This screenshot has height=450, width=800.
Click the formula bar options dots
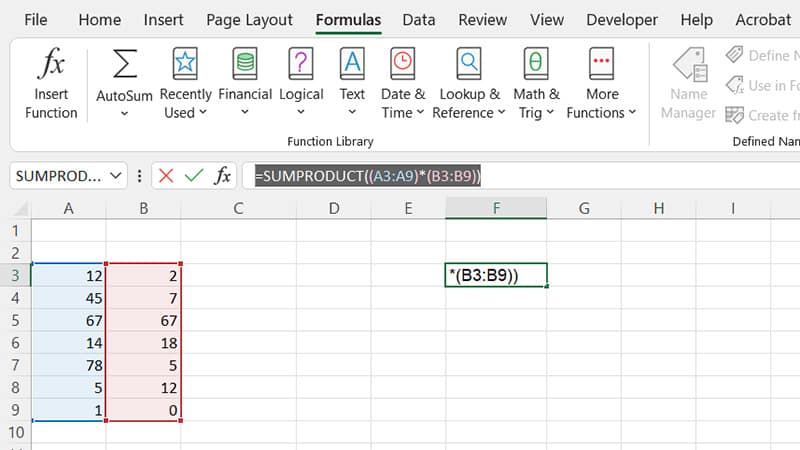pyautogui.click(x=139, y=176)
